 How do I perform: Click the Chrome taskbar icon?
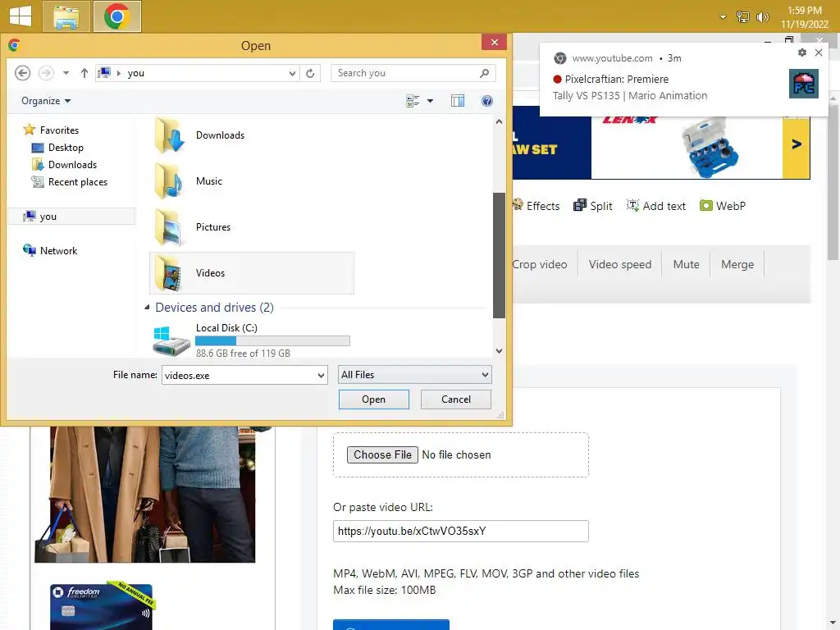(x=116, y=16)
